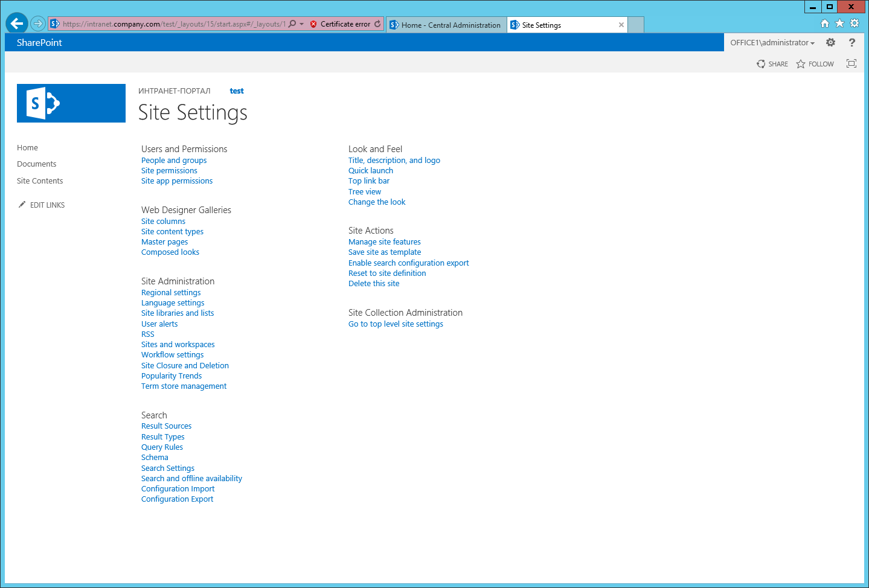The image size is (869, 588).
Task: Go to top level site settings
Action: pos(396,324)
